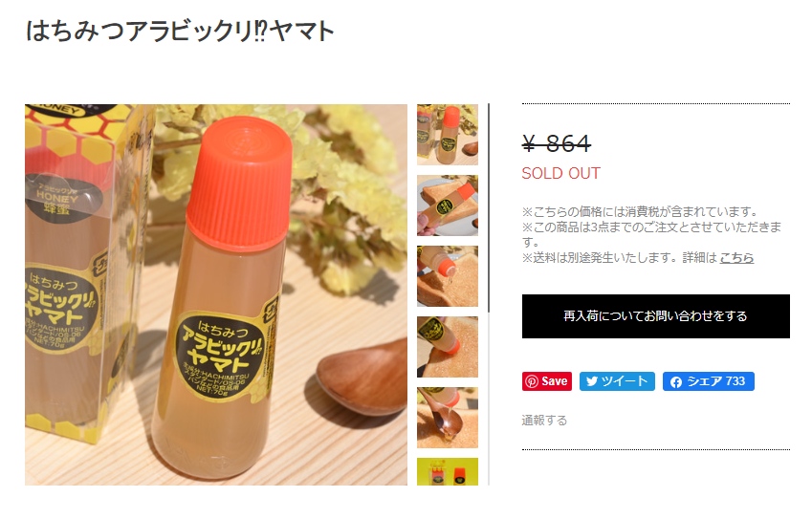Select yellow background package thumbnail
This screenshot has height=519, width=812.
point(448,471)
